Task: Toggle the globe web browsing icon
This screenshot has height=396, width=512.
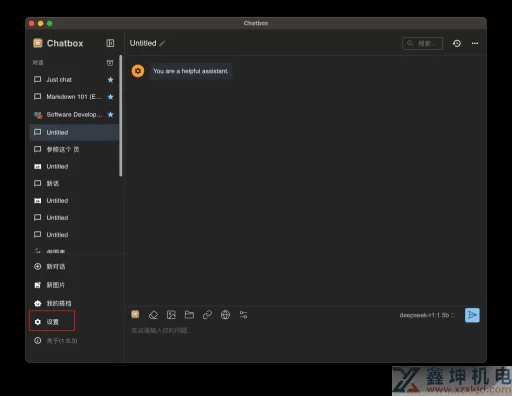Action: 225,315
